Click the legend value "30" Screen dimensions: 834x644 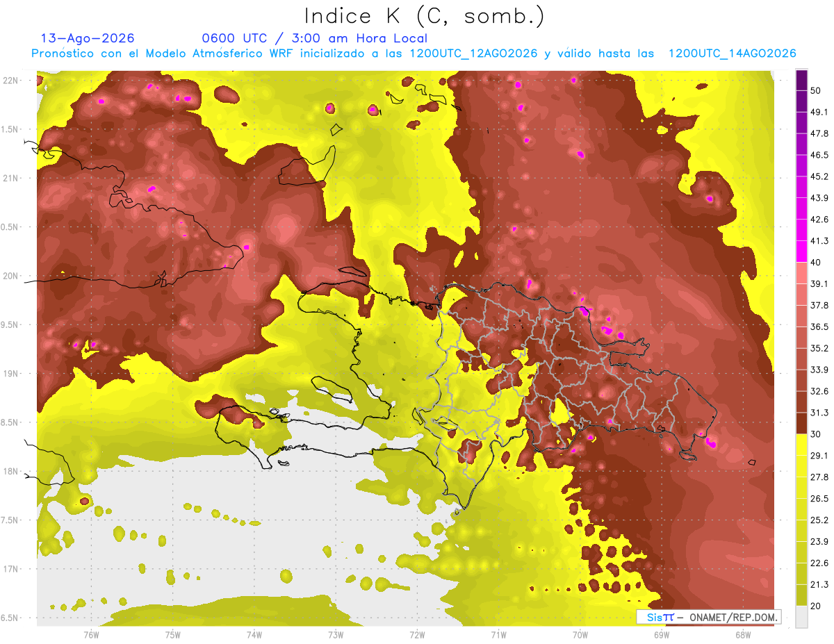(x=817, y=434)
